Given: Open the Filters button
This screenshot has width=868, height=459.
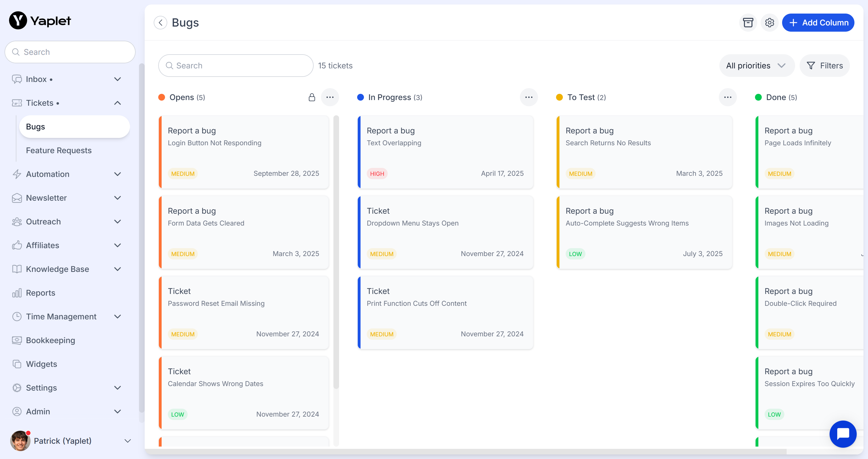Looking at the screenshot, I should tap(824, 66).
